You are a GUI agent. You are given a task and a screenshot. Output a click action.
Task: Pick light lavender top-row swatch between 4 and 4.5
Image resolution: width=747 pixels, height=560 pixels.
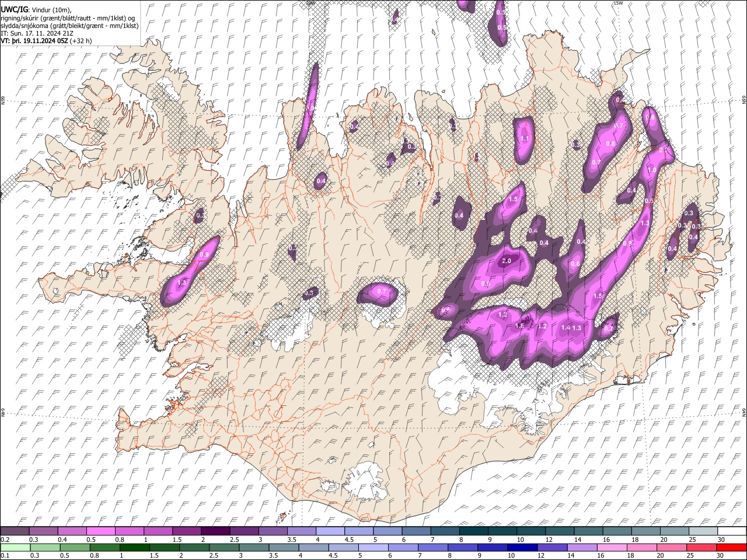click(330, 531)
